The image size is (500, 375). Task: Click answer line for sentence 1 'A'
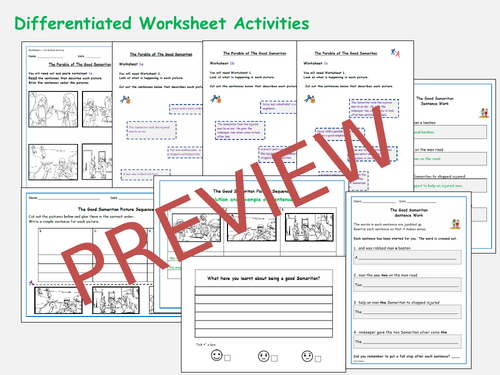pyautogui.click(x=407, y=257)
